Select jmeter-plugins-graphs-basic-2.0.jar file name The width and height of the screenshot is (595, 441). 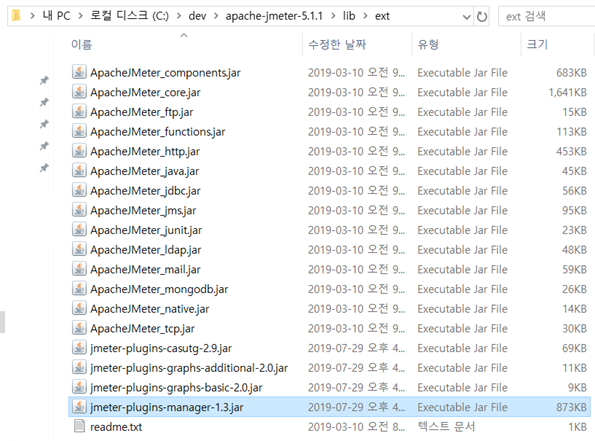[x=176, y=387]
